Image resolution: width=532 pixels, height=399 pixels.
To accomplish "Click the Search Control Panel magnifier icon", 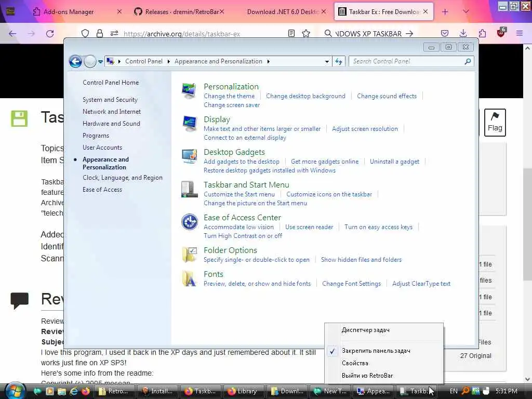I will point(468,61).
